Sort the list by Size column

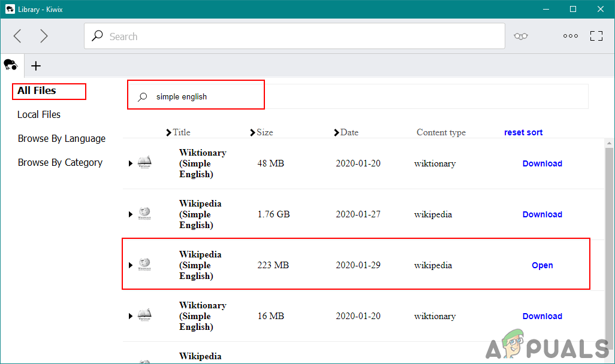coord(264,132)
